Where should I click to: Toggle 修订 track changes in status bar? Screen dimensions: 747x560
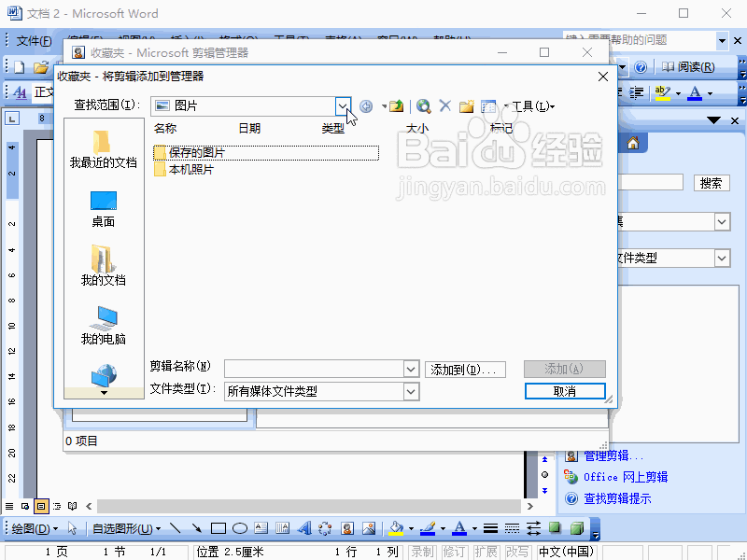454,552
